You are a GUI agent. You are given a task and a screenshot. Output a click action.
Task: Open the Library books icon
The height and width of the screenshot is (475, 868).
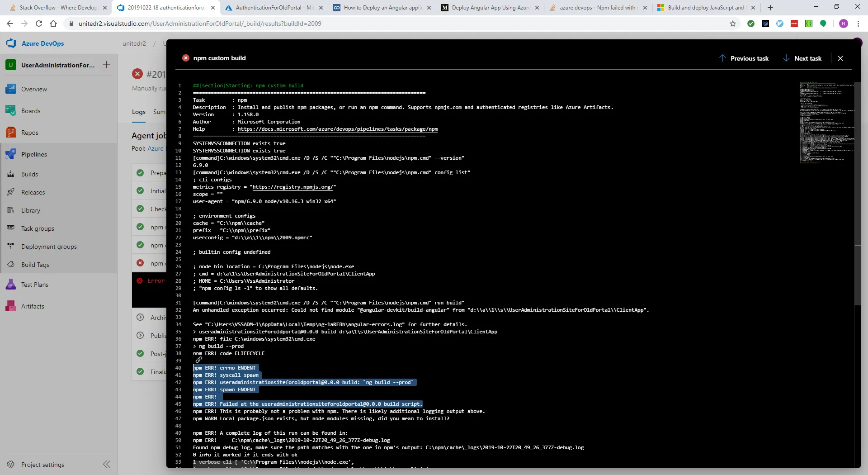coord(11,210)
